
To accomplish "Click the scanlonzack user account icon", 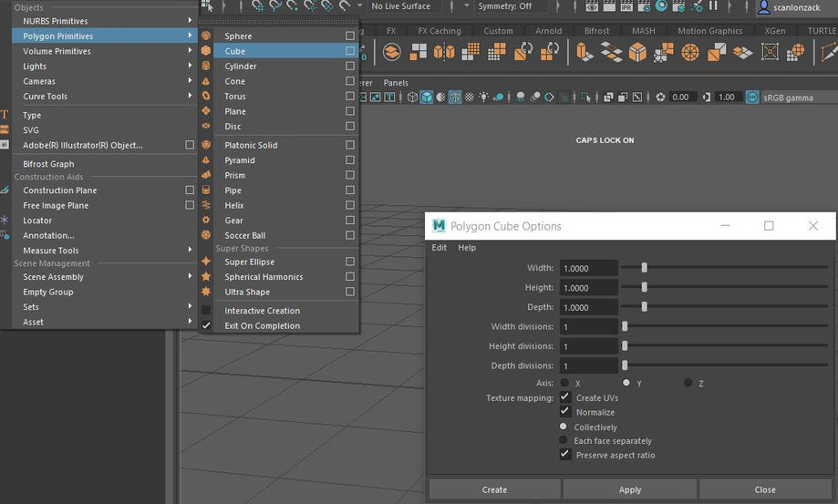I will pos(764,7).
